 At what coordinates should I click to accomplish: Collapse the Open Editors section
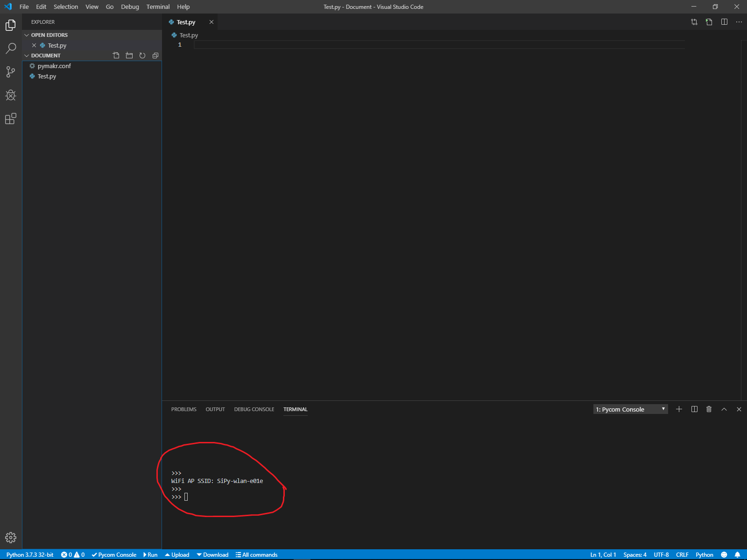pos(49,35)
